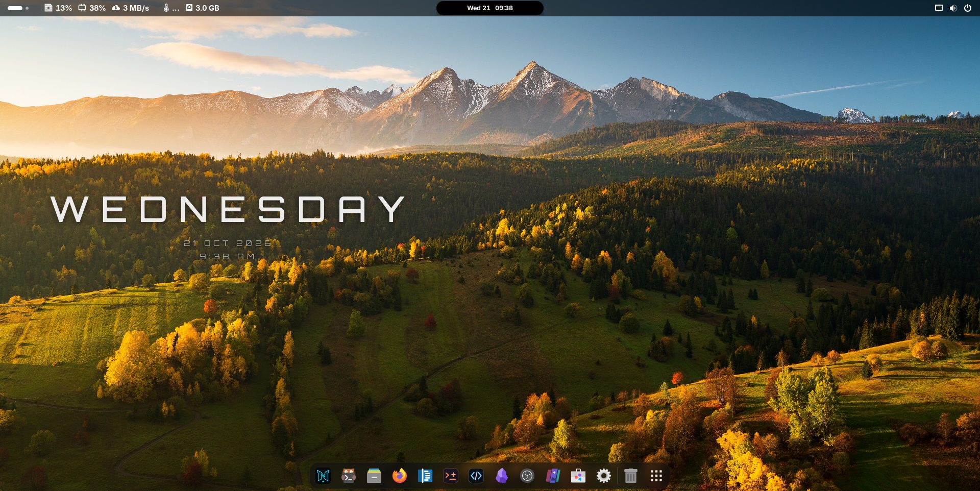Viewport: 980px width, 491px height.
Task: Click the 3.0 GB disk indicator
Action: tap(203, 8)
